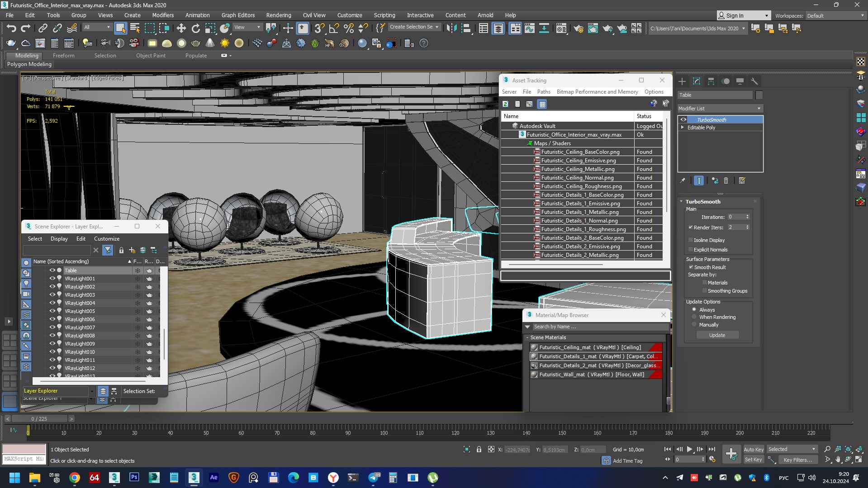
Task: Toggle the Percent Snap icon
Action: (348, 28)
